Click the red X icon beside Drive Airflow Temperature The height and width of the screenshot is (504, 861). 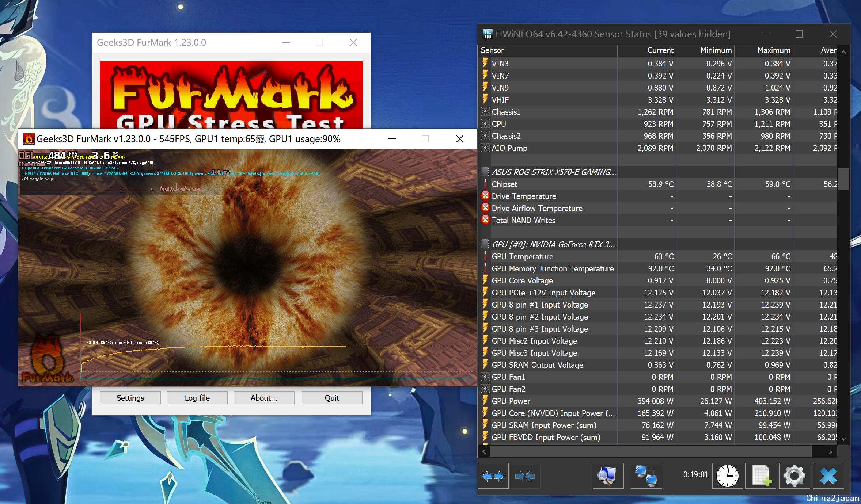(x=485, y=208)
